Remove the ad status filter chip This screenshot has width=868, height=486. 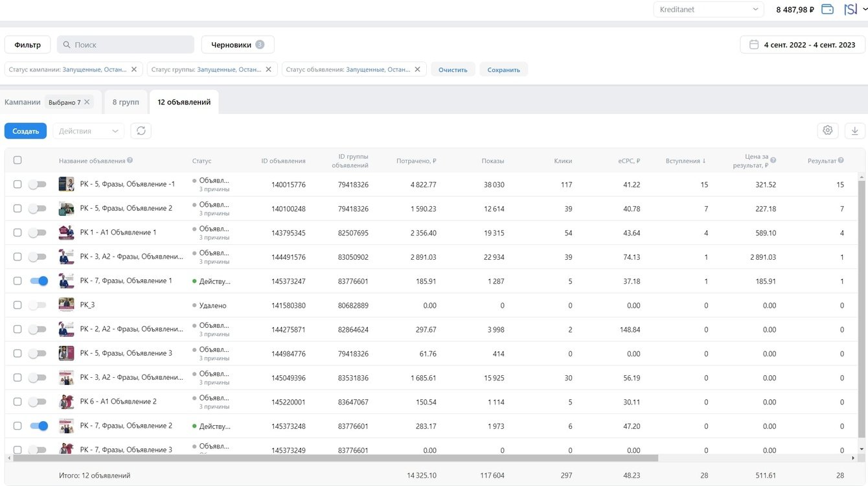point(417,69)
